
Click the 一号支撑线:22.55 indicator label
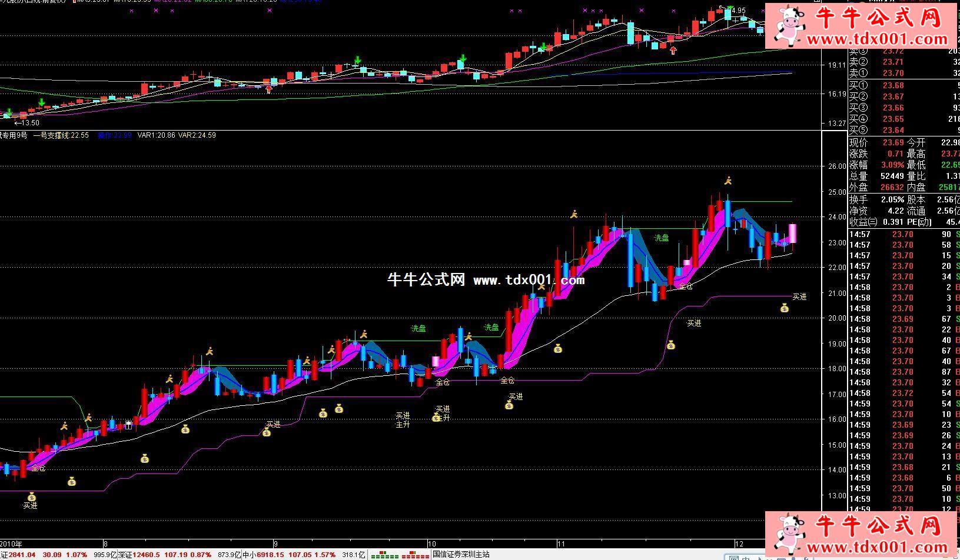(x=61, y=135)
